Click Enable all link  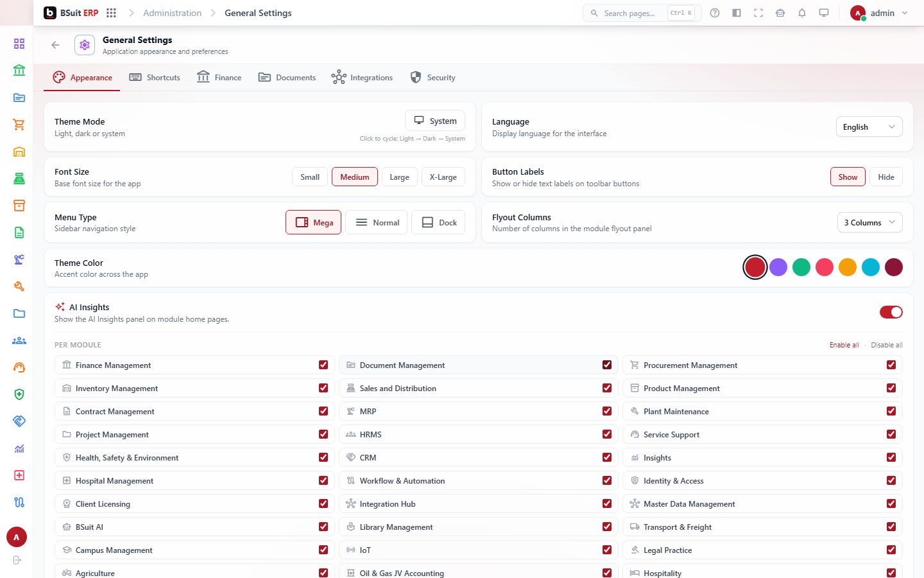(844, 345)
